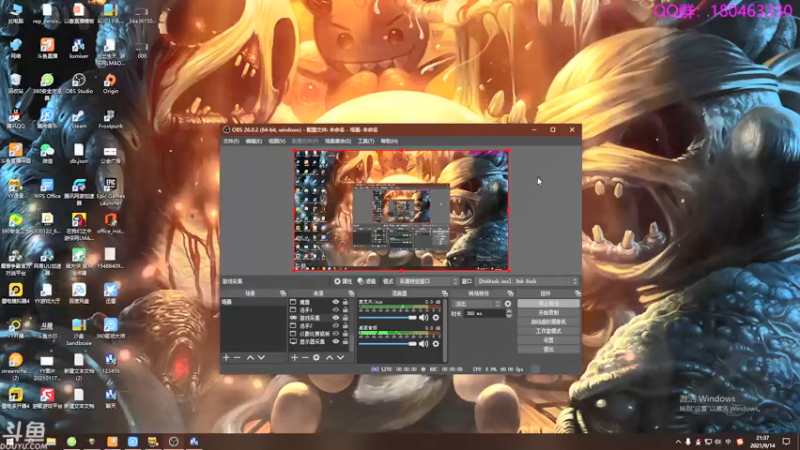Click the 时长 duration input field

tap(484, 313)
